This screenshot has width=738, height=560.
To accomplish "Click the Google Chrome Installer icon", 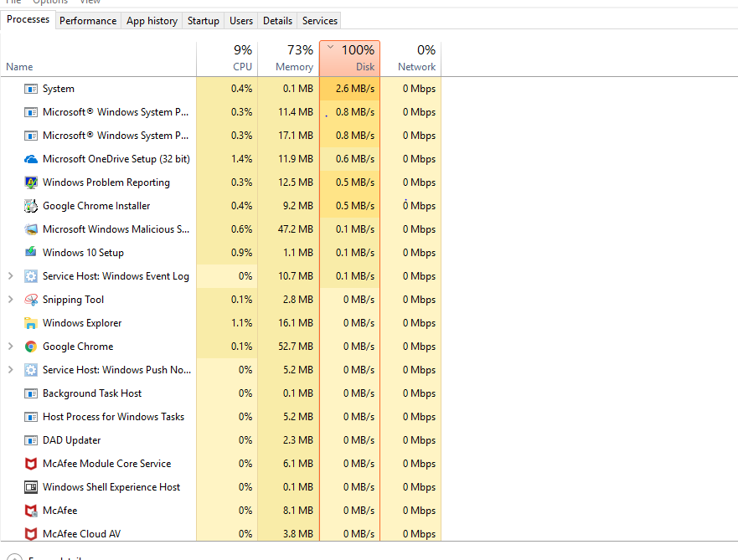I will tap(31, 206).
